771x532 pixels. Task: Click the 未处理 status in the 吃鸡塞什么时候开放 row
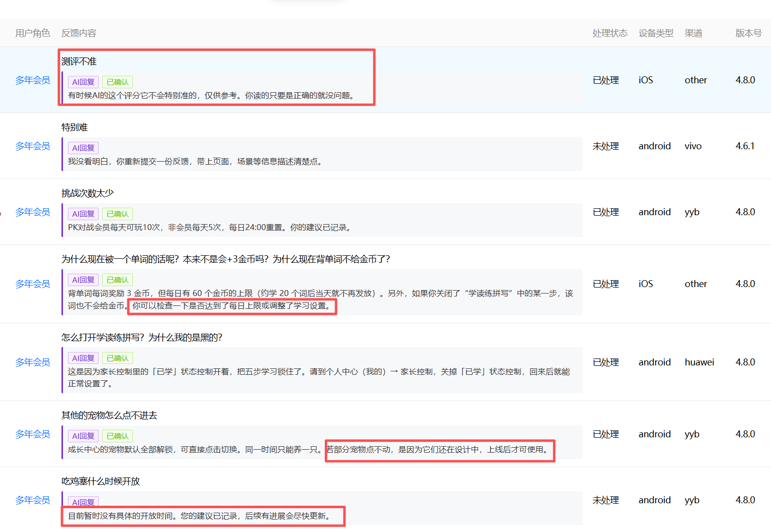pos(606,500)
